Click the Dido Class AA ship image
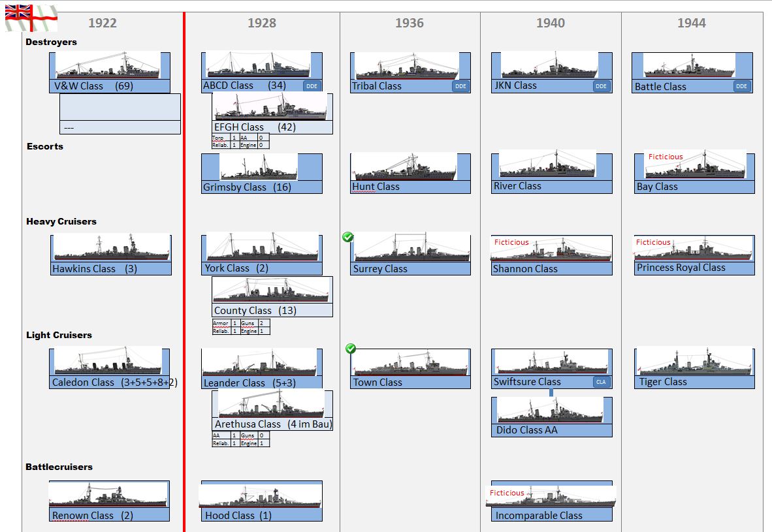Screen dimensions: 772x532 [x=551, y=410]
